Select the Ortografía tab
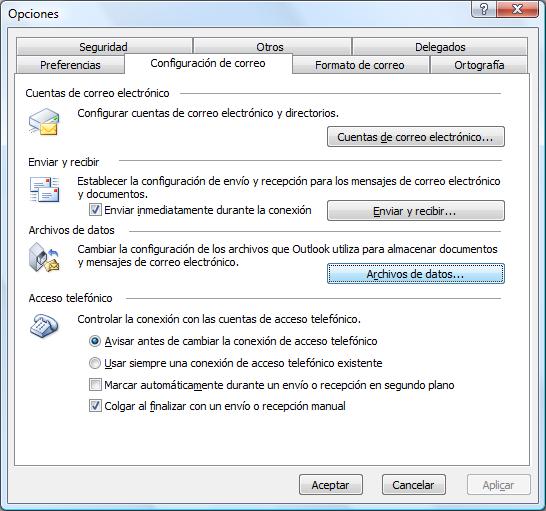Image resolution: width=546 pixels, height=511 pixels. (x=479, y=65)
